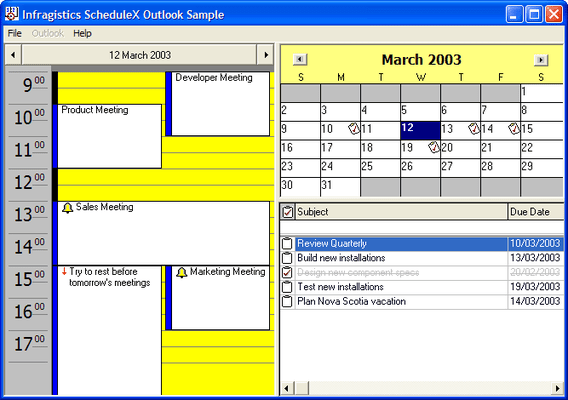Select March 1 in the month calendar
The image size is (568, 400).
point(542,93)
